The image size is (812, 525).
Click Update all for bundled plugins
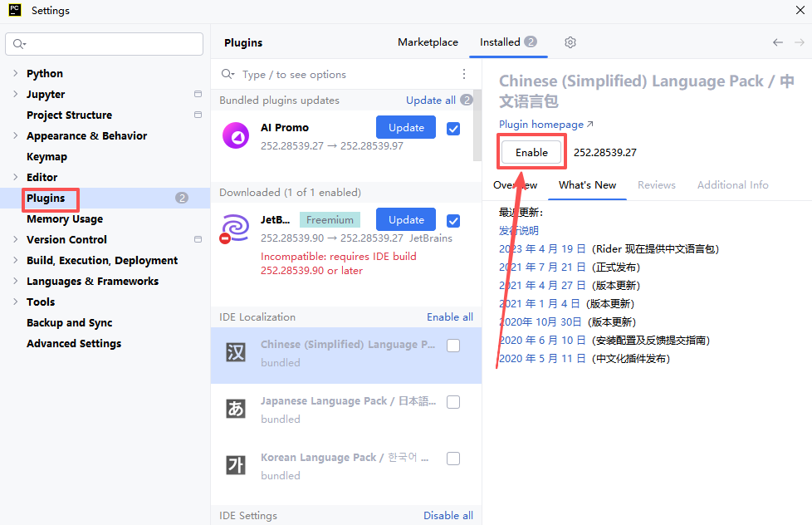[430, 100]
